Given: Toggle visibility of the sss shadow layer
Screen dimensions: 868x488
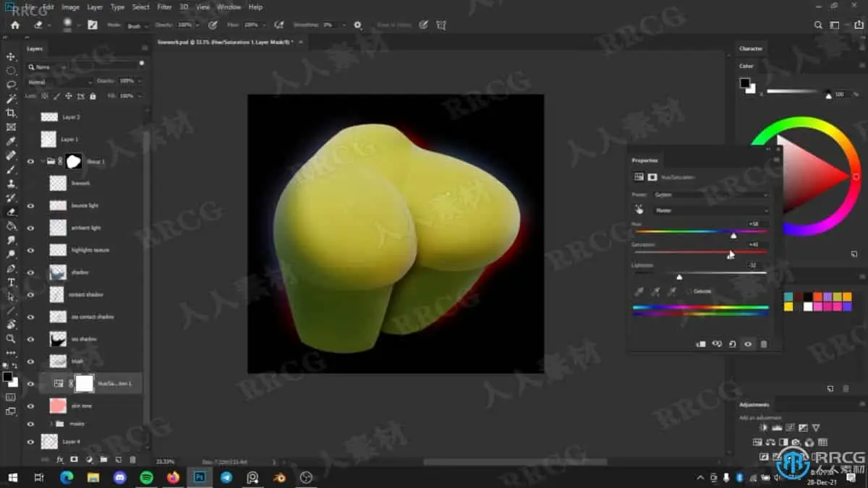Looking at the screenshot, I should (30, 338).
